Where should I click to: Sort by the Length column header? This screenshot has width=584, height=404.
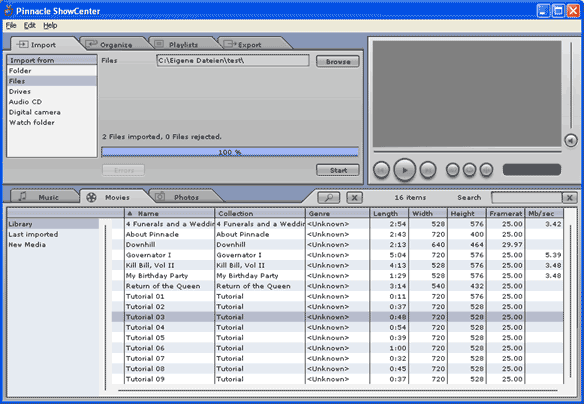[389, 213]
